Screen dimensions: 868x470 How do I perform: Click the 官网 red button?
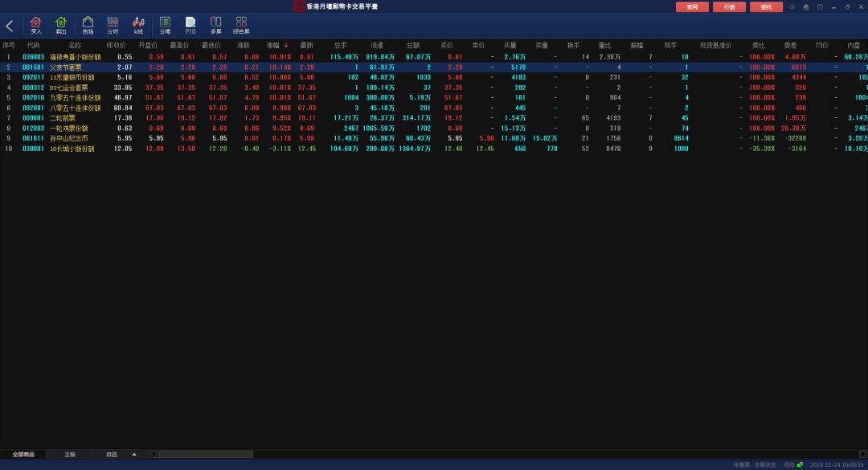coord(692,6)
